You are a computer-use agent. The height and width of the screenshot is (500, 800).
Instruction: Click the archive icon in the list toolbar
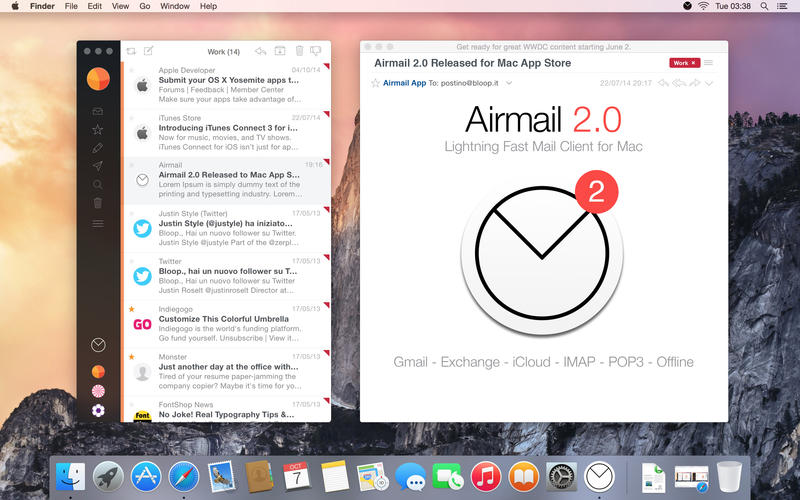[279, 51]
